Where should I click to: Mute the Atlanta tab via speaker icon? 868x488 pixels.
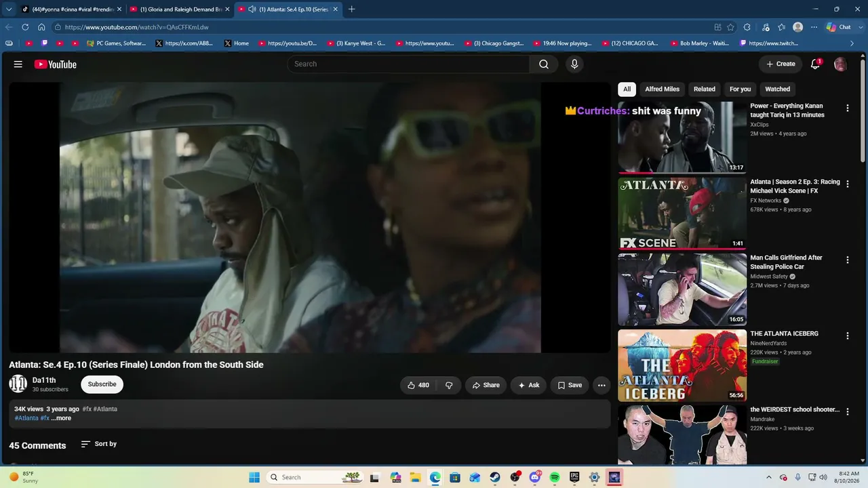point(252,9)
